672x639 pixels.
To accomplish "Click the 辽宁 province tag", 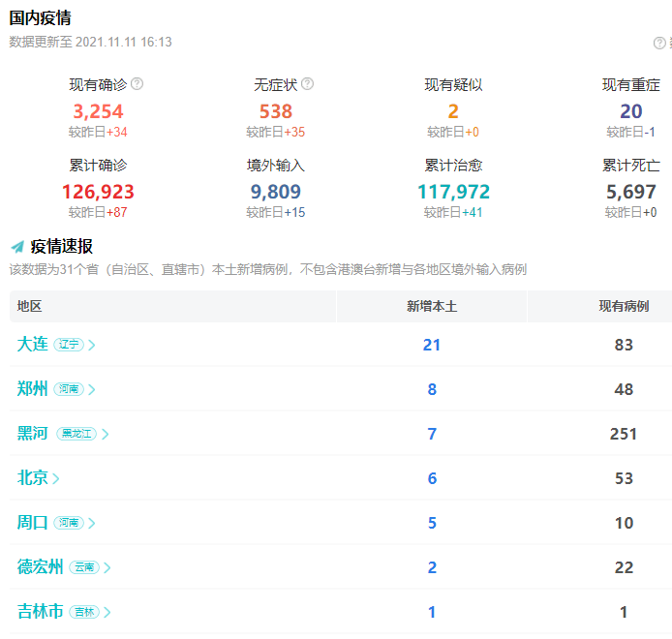I will (69, 345).
